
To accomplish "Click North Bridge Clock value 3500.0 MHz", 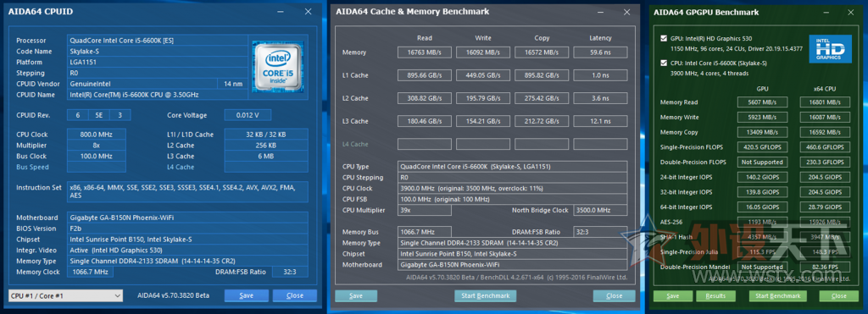I will 601,211.
